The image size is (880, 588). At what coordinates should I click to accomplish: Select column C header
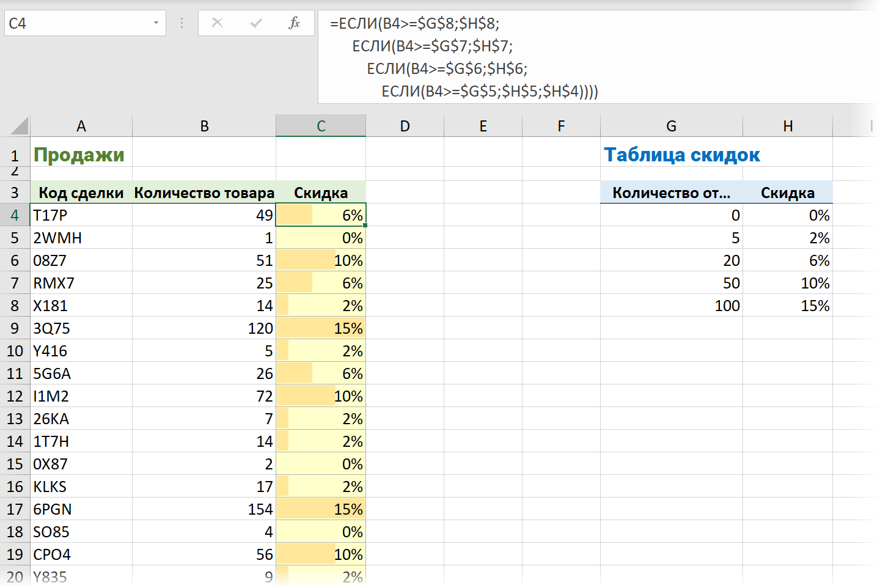point(321,126)
